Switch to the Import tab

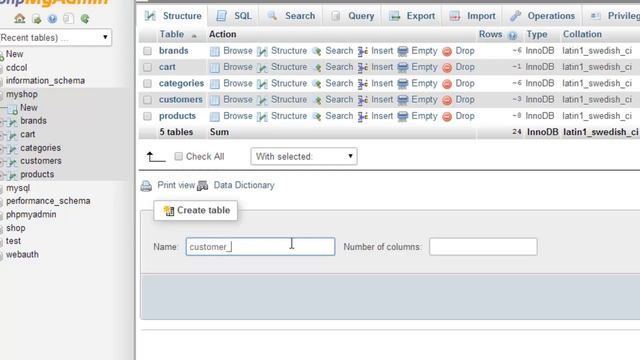(x=472, y=16)
